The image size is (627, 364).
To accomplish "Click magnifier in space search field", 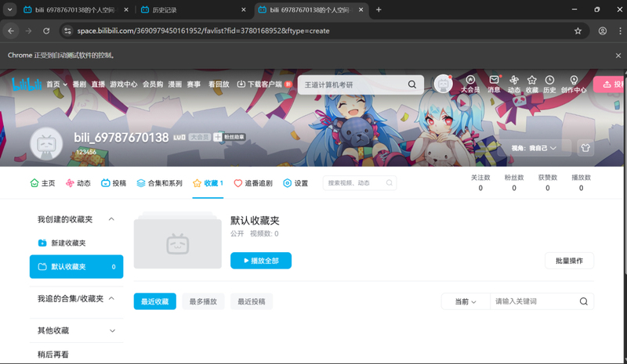I will click(x=389, y=183).
